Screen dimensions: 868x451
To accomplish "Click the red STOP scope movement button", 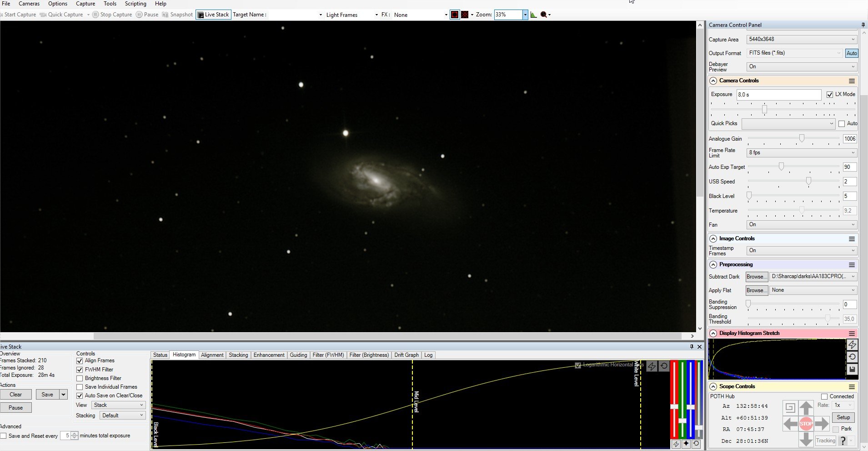I will (806, 424).
